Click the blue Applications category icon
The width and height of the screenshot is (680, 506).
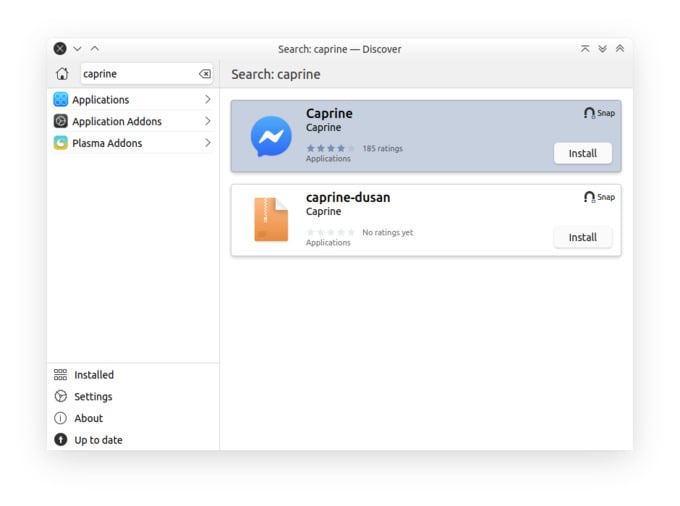coord(61,99)
